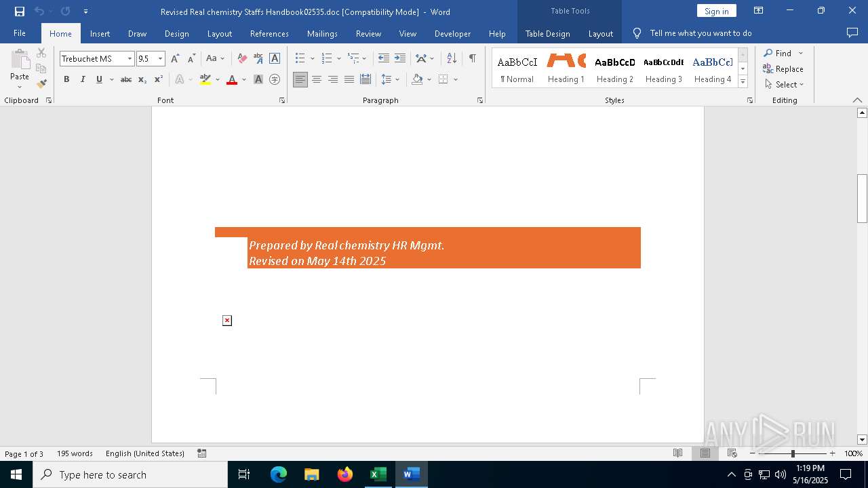Screen dimensions: 868x488
Task: Click the macro recording status icon
Action: pos(202,453)
